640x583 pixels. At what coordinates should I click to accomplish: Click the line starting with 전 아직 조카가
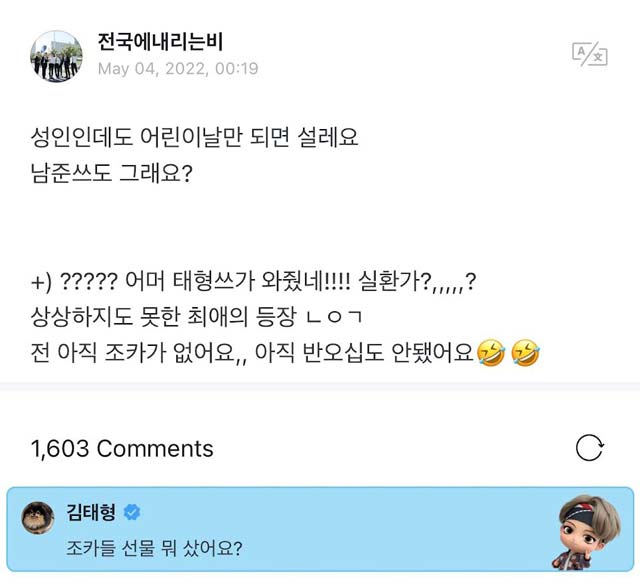tap(285, 353)
